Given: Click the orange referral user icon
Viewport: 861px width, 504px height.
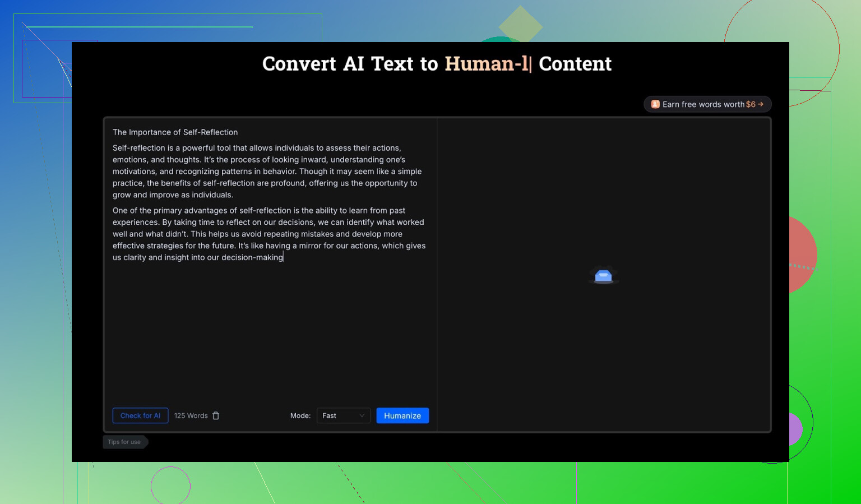Looking at the screenshot, I should point(655,104).
